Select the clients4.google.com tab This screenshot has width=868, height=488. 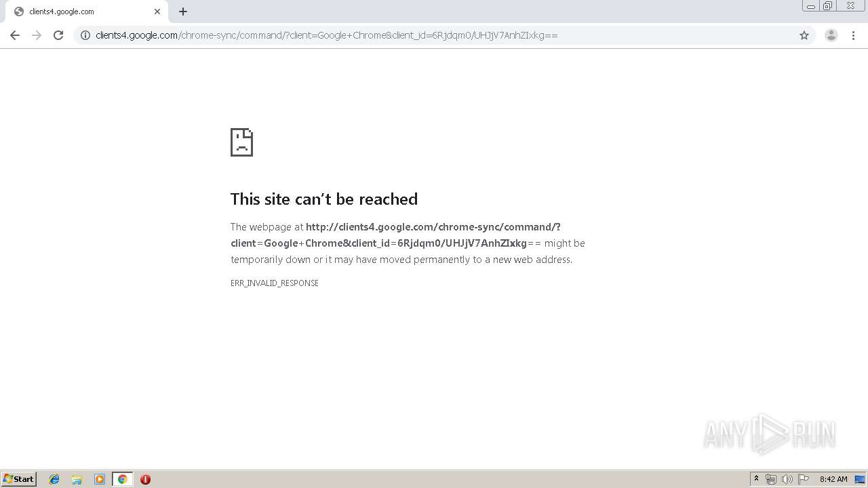coord(85,12)
